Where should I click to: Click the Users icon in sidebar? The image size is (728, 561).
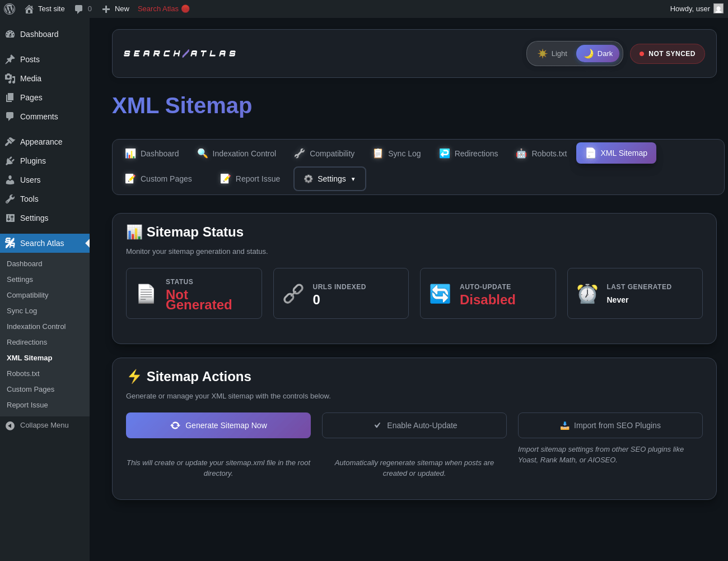coord(10,180)
